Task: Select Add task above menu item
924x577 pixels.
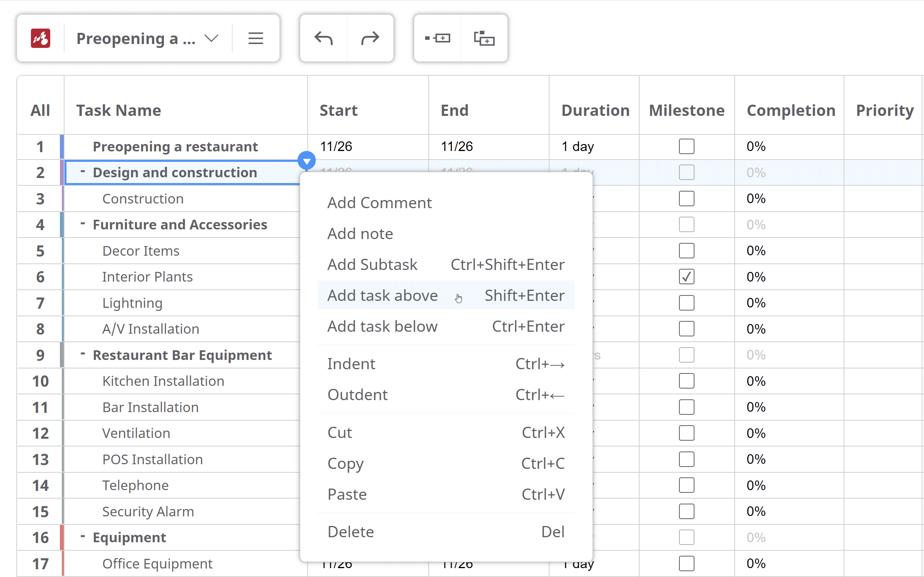Action: click(446, 295)
